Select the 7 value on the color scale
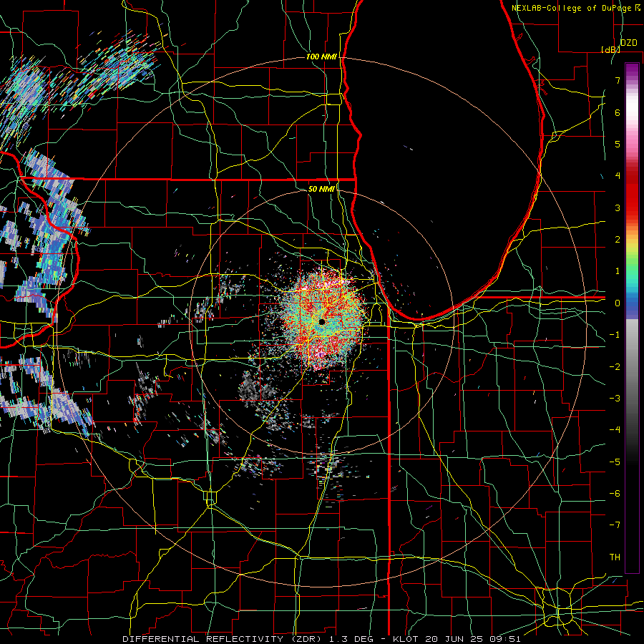This screenshot has height=644, width=644. (618, 80)
